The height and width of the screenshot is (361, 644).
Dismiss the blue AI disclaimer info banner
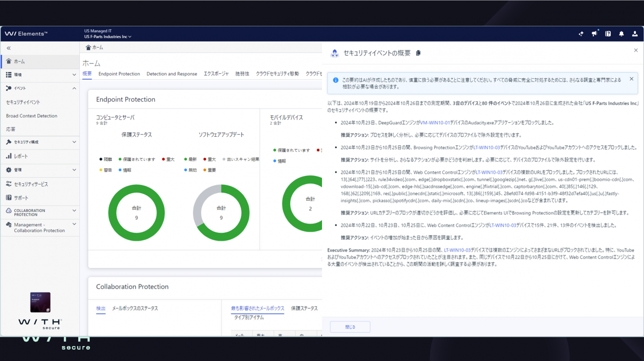point(631,79)
